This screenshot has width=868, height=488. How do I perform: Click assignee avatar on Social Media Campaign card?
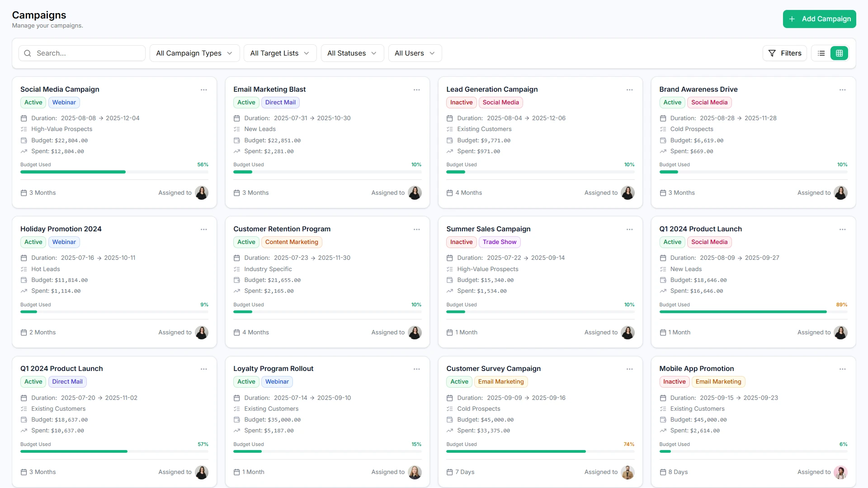[x=202, y=193]
